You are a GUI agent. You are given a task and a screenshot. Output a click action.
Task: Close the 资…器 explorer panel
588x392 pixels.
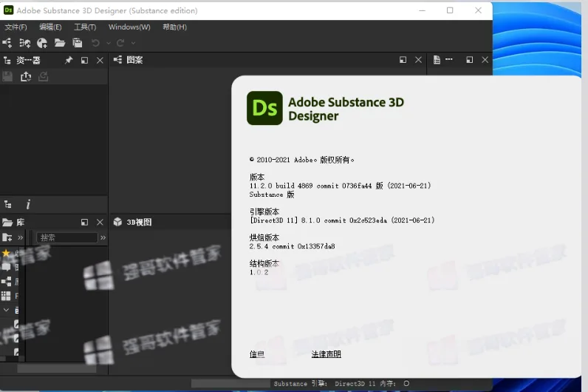click(100, 61)
